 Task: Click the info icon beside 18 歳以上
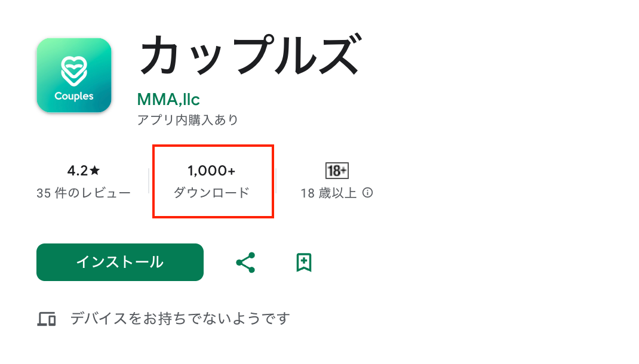click(368, 193)
